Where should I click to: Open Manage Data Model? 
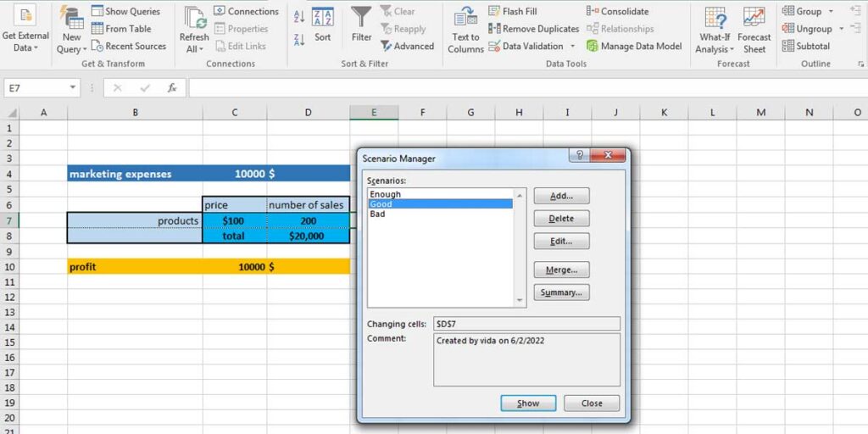634,47
